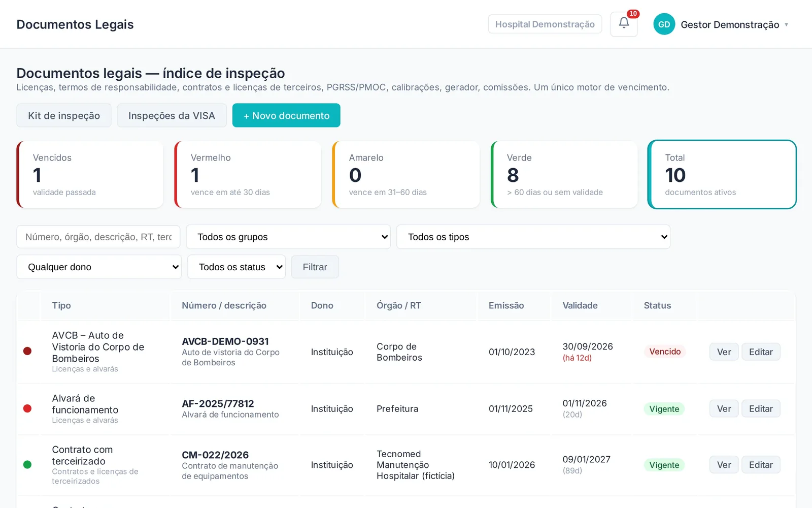Click the Vigente badge on CM-022/2026 row

[664, 465]
